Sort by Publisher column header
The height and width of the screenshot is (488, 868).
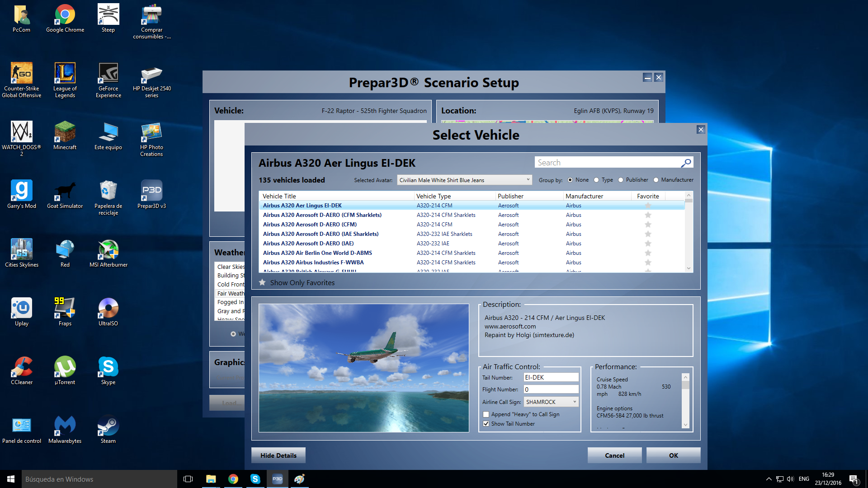(x=529, y=196)
